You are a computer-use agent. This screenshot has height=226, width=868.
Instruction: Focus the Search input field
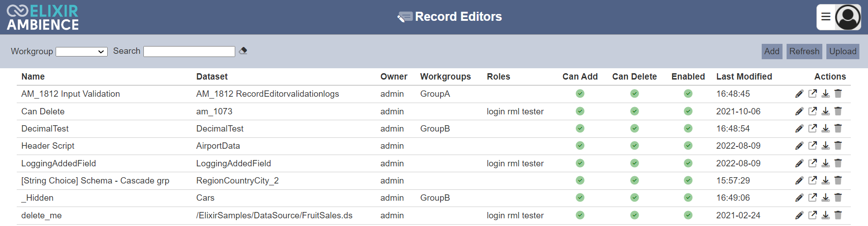(x=189, y=52)
